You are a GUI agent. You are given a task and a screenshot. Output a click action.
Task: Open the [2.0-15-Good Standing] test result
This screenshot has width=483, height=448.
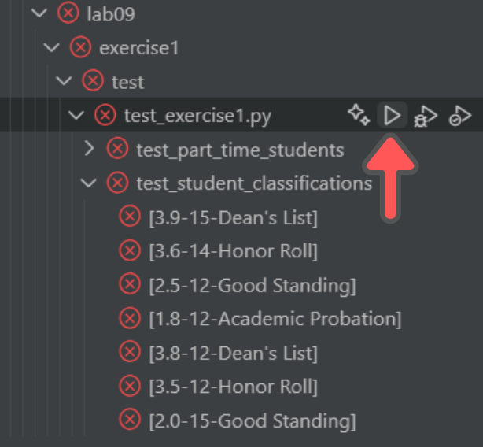[x=253, y=421]
